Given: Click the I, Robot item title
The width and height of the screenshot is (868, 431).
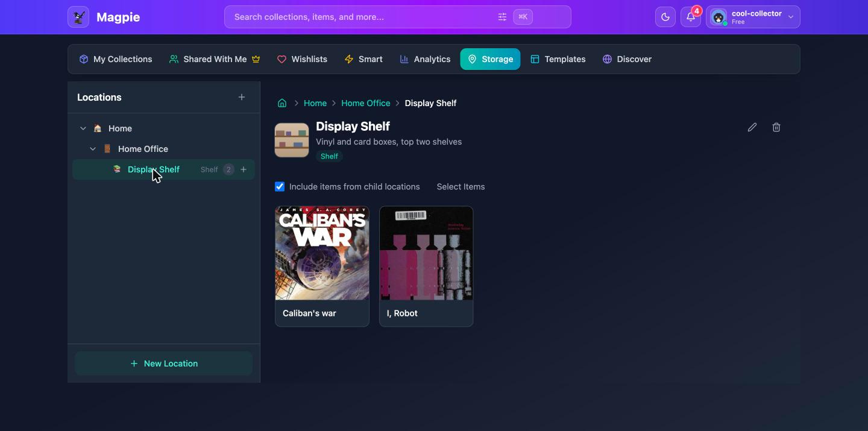Looking at the screenshot, I should click(x=402, y=313).
